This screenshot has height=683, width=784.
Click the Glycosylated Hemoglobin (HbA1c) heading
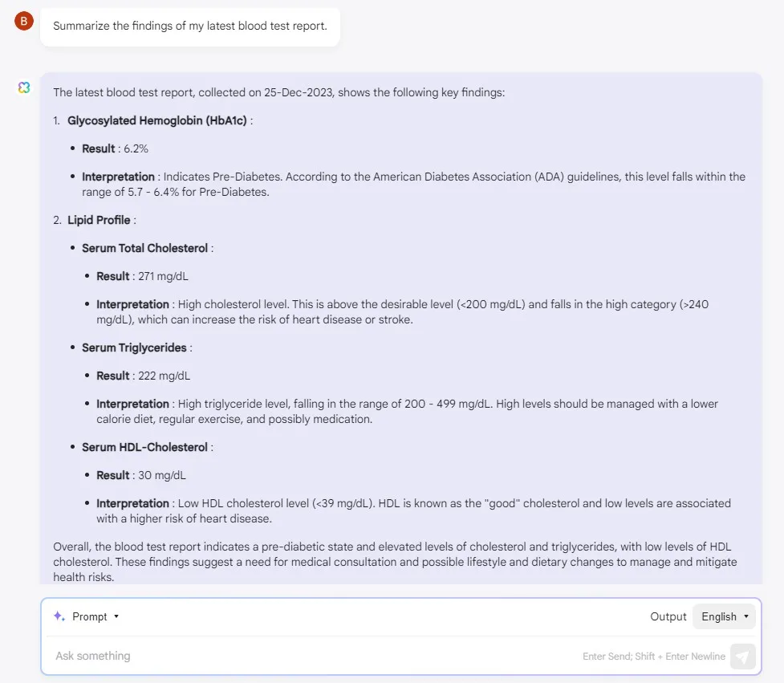[157, 120]
